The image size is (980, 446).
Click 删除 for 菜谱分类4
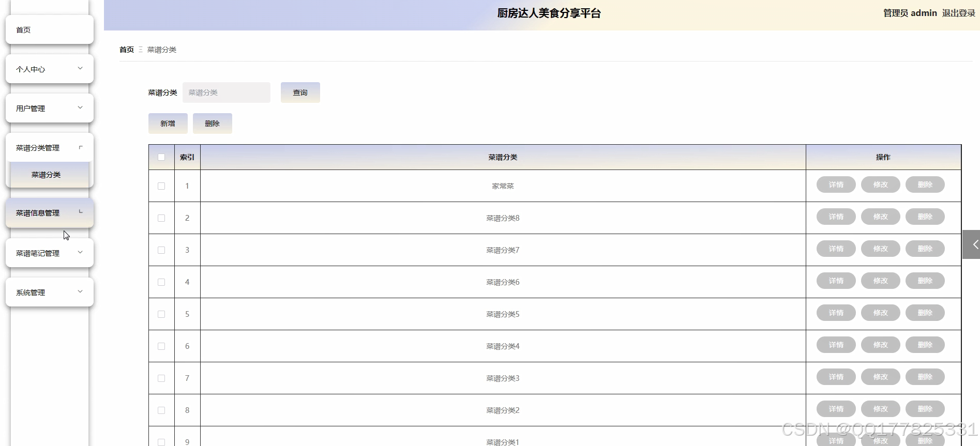(925, 345)
